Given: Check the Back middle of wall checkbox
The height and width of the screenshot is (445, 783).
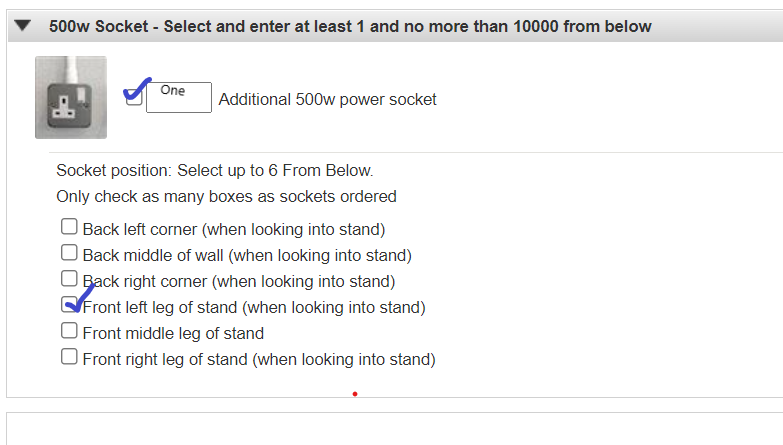Looking at the screenshot, I should click(69, 252).
